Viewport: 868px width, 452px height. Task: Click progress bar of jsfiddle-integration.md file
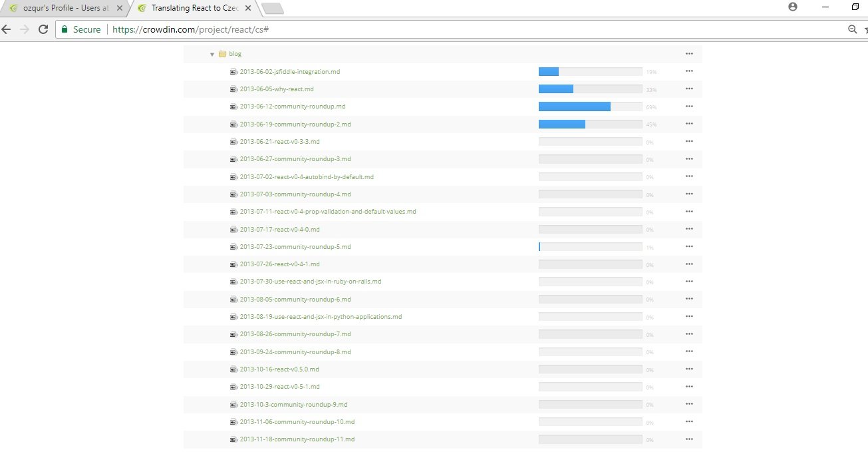click(590, 71)
